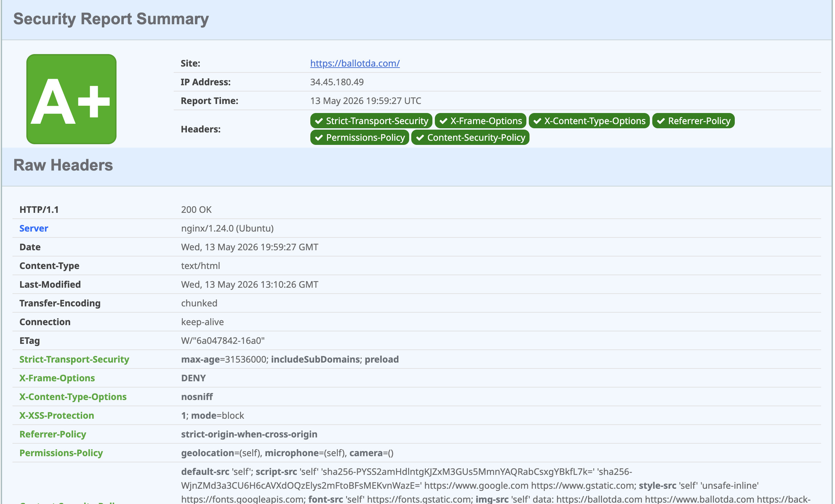Click the Transfer-Encoding row label
This screenshot has width=835, height=504.
tap(60, 303)
